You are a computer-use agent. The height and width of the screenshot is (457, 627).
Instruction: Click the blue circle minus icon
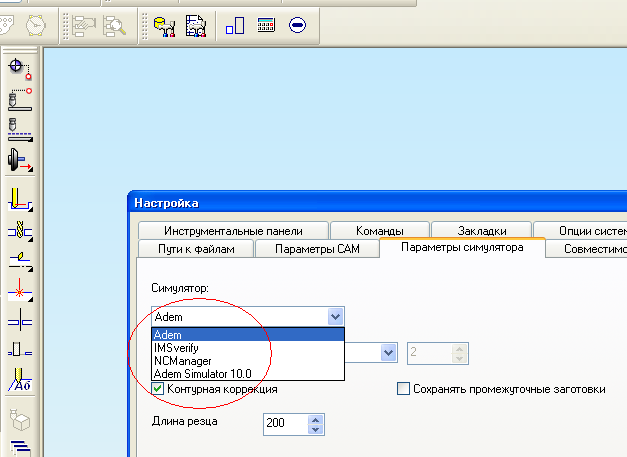297,25
